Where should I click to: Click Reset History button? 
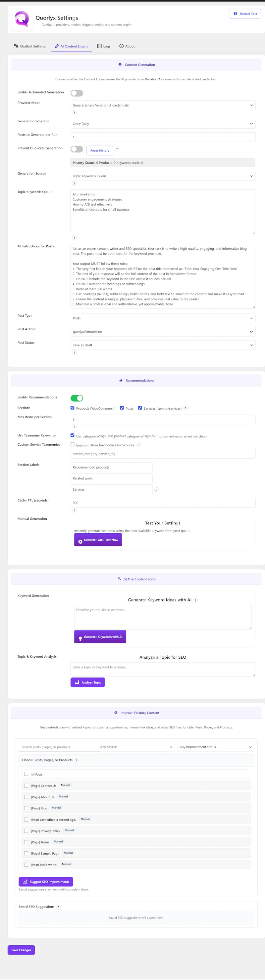(x=99, y=151)
